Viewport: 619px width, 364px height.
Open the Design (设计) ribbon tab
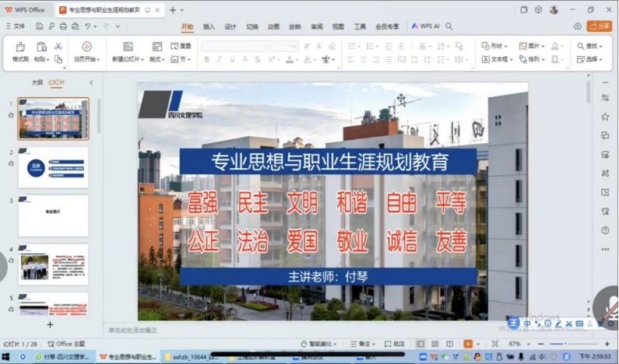(230, 26)
